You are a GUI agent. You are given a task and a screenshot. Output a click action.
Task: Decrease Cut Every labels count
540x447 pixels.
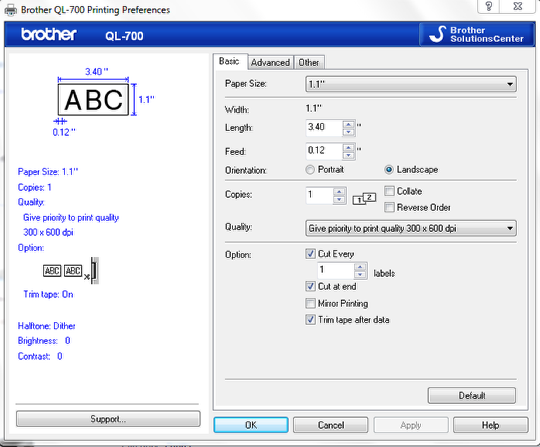click(x=360, y=274)
